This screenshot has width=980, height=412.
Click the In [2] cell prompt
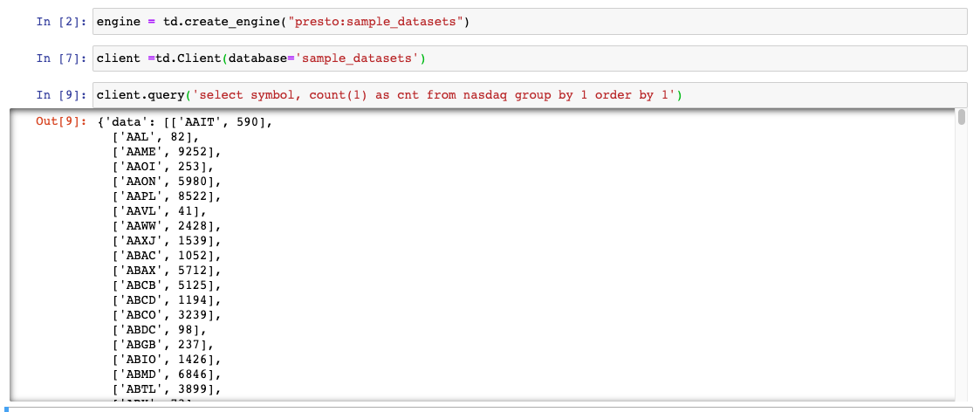click(x=56, y=22)
